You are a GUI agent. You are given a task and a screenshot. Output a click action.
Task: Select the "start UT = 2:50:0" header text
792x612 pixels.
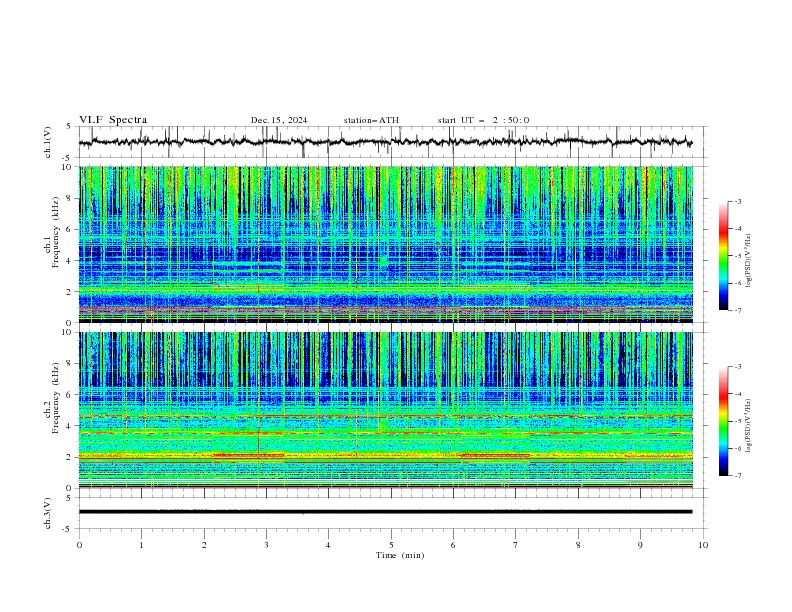pyautogui.click(x=483, y=120)
